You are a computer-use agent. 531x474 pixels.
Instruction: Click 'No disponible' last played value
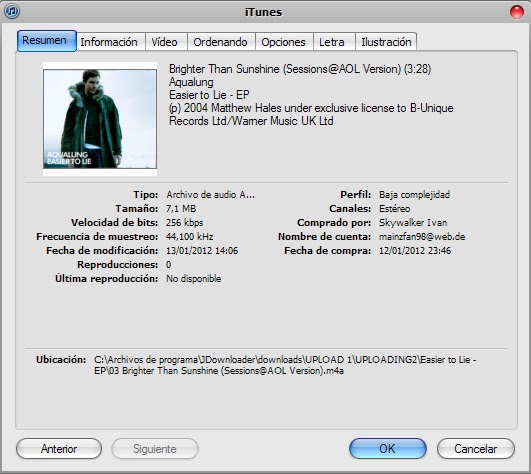point(194,279)
